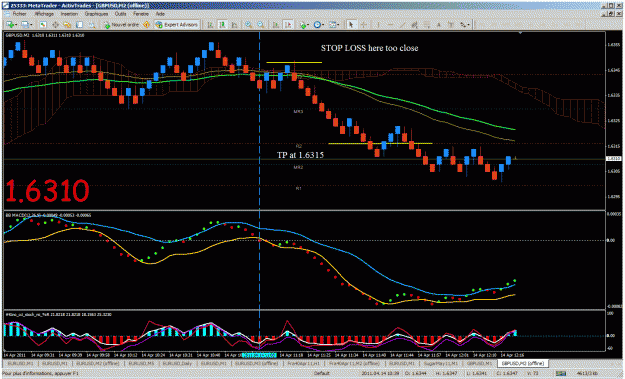Viewport: 625px width, 379px height.
Task: Open the Aide menu
Action: coord(160,14)
